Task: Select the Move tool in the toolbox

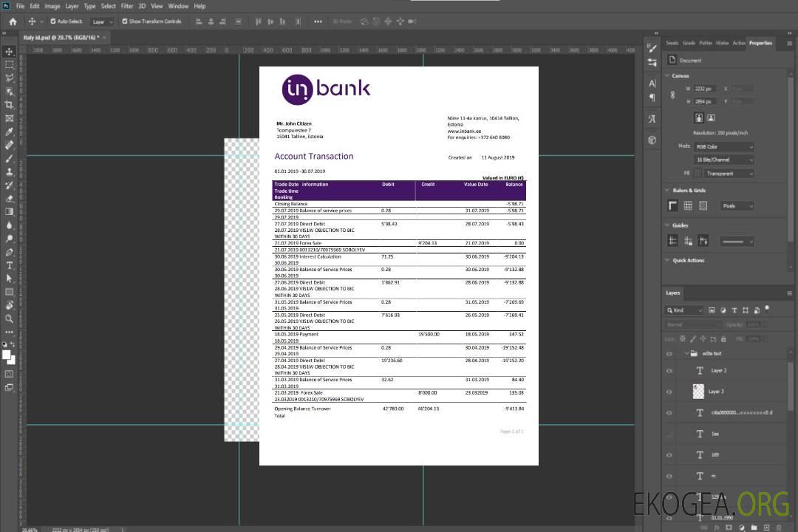Action: coord(9,52)
